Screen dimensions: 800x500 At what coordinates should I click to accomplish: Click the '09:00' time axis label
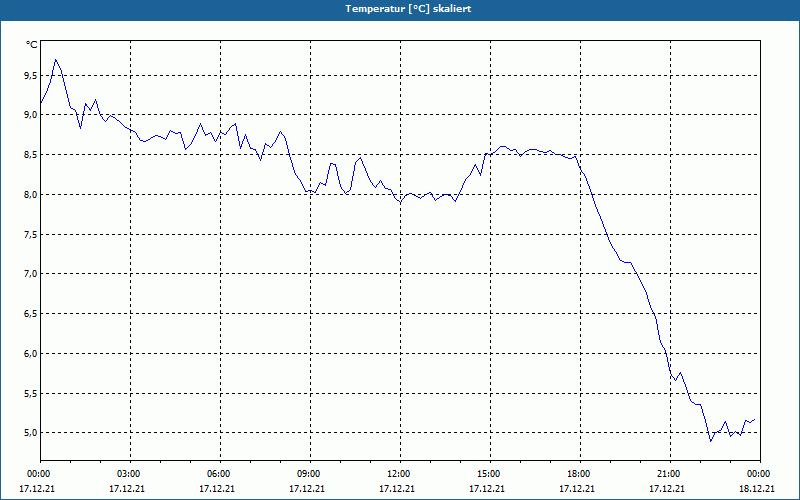310,474
